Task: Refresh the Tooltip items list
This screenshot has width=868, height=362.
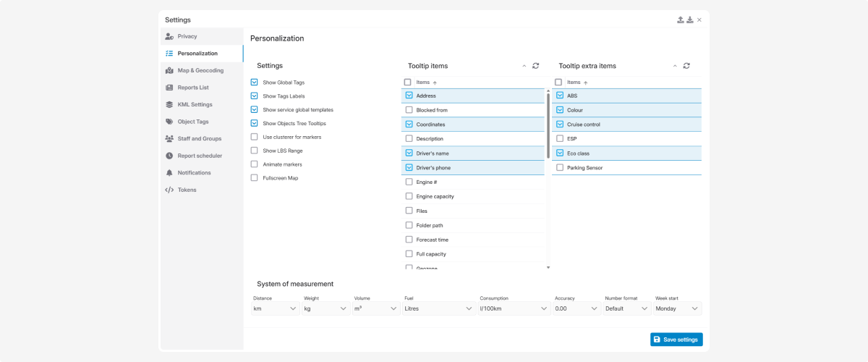Action: pos(536,66)
